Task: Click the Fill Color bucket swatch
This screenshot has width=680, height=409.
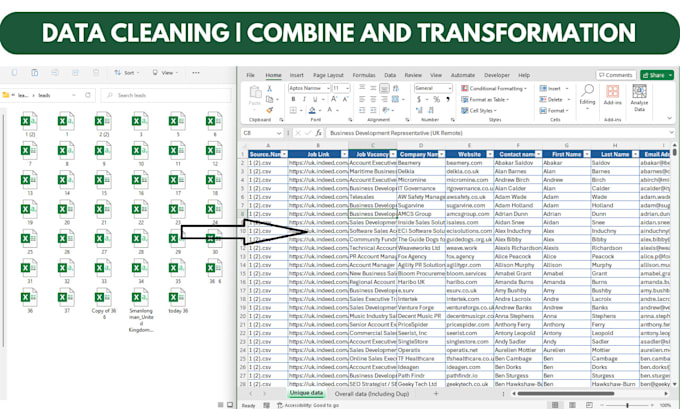Action: click(x=312, y=111)
